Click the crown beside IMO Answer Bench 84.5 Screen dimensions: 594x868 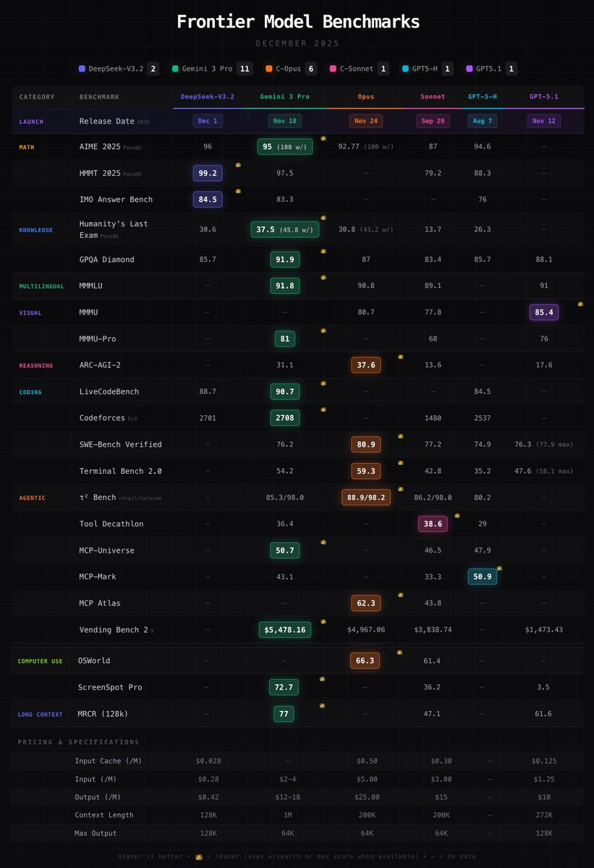[x=238, y=191]
